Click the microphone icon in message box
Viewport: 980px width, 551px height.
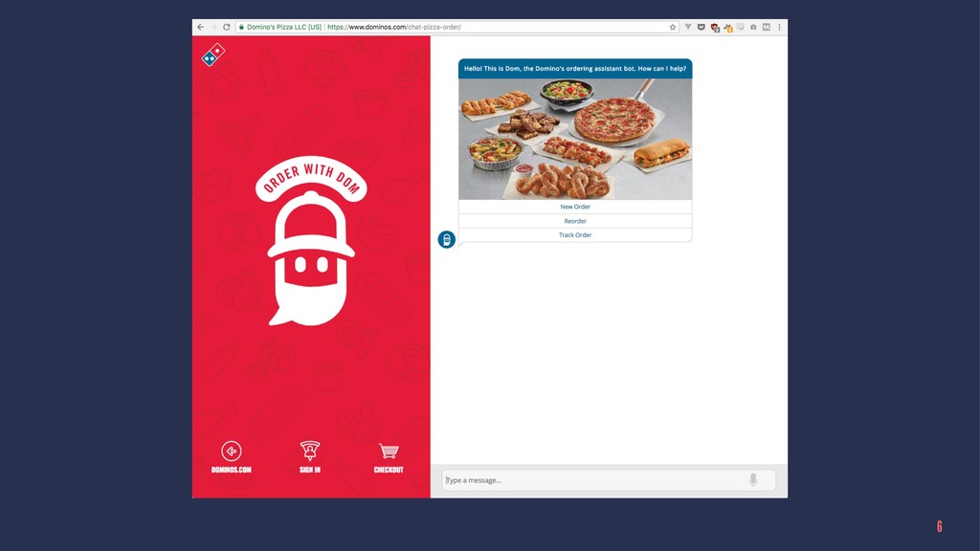[x=753, y=480]
